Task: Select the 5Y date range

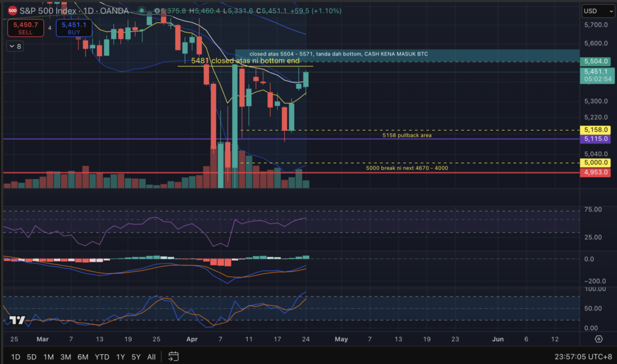Action: pos(136,357)
